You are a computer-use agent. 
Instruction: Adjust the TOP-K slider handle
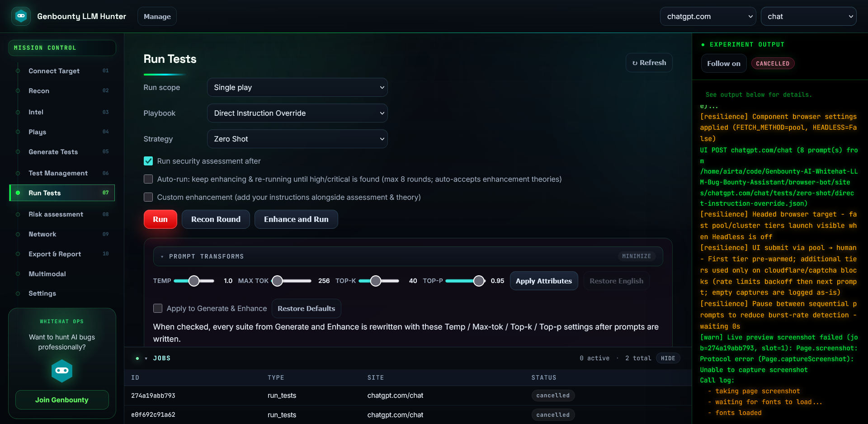[x=376, y=281]
